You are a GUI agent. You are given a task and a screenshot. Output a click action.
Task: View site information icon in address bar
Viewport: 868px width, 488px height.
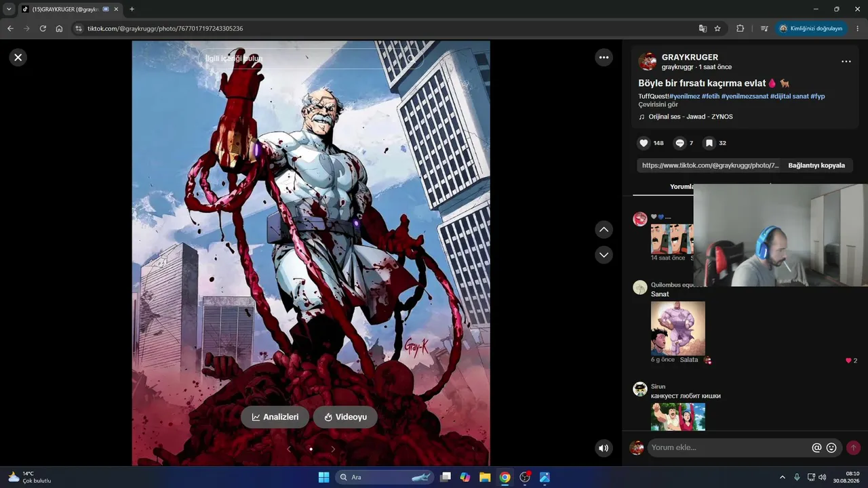coord(78,28)
